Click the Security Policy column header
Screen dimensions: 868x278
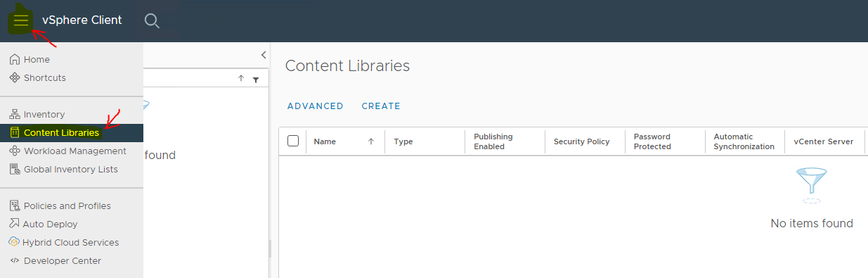click(581, 141)
